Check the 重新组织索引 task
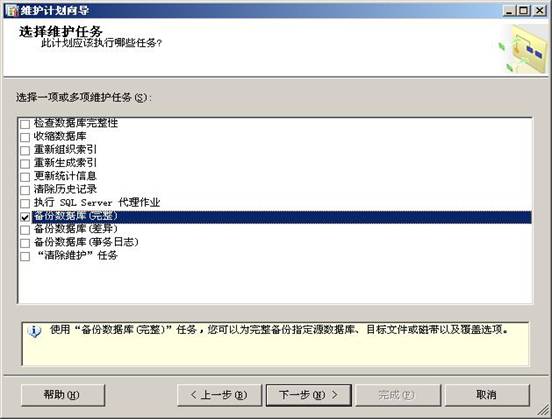552x419 pixels. [25, 150]
